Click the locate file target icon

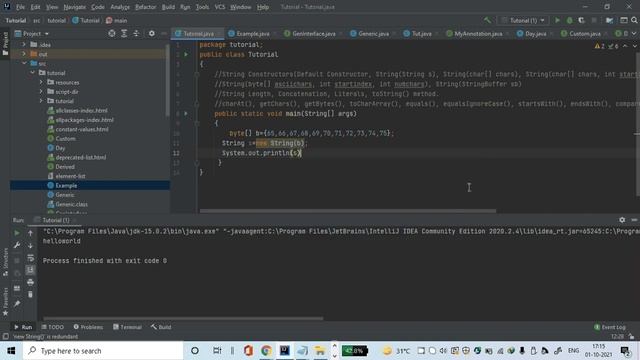pos(111,33)
